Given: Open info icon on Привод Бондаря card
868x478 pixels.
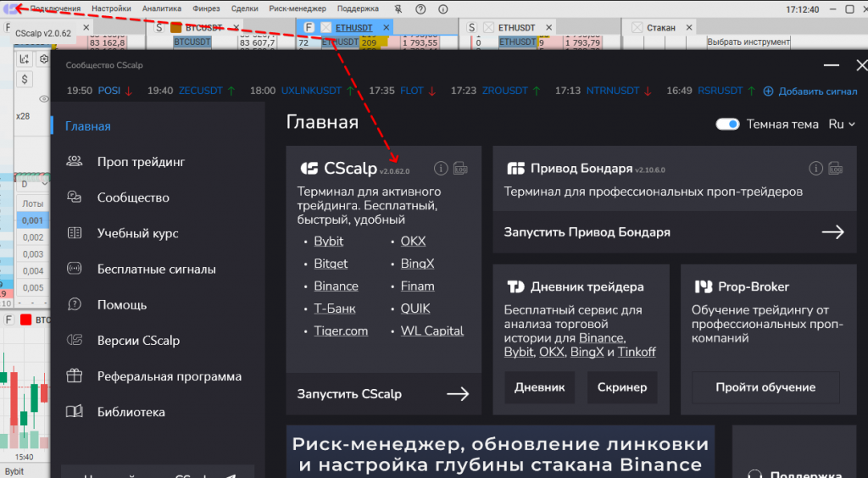Looking at the screenshot, I should (816, 168).
